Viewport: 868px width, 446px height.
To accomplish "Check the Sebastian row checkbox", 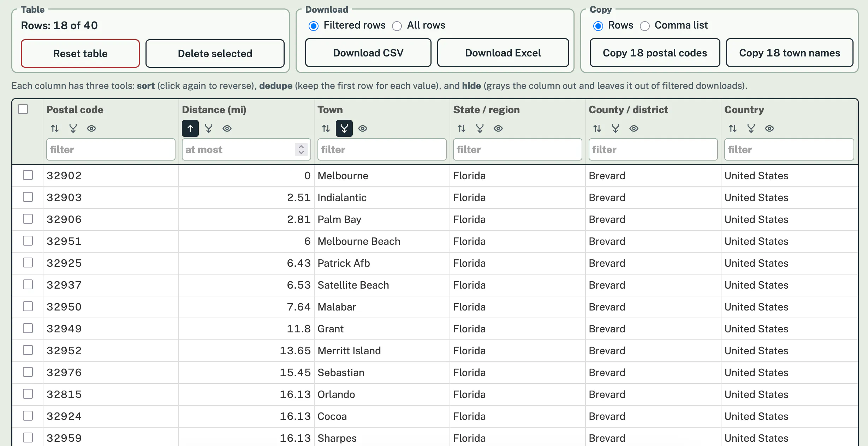I will (28, 372).
